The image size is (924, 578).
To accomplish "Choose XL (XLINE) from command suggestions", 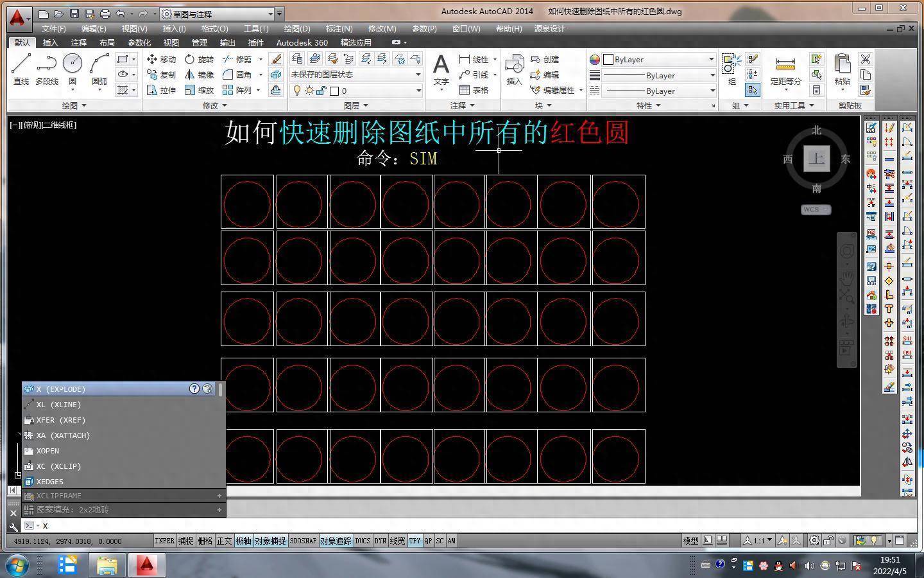I will pyautogui.click(x=58, y=405).
